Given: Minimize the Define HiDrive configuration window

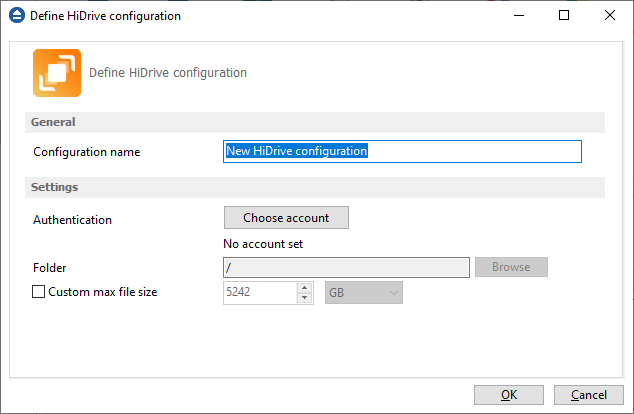Looking at the screenshot, I should tap(519, 15).
